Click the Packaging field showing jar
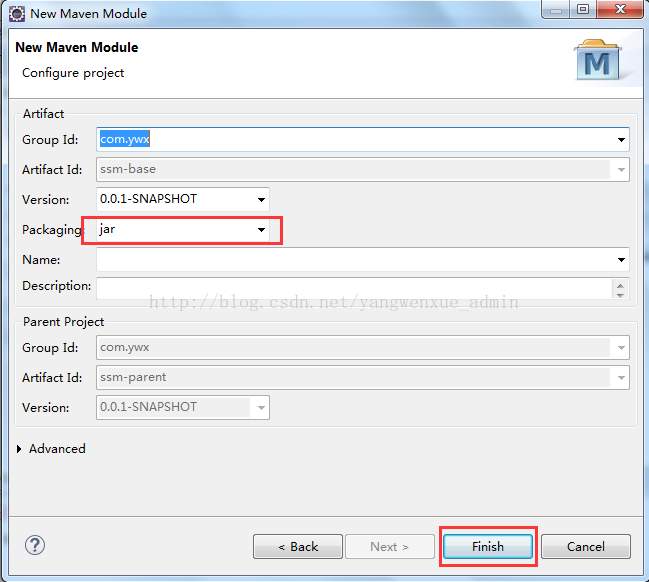649x582 pixels. (183, 230)
